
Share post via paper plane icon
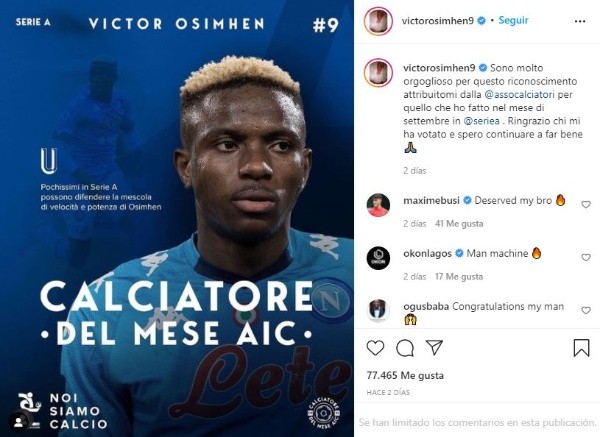pos(434,347)
